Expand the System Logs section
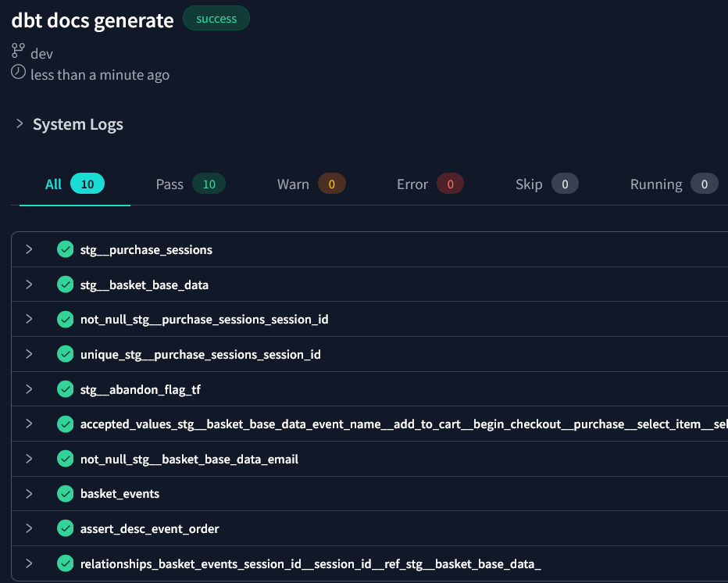 pyautogui.click(x=20, y=123)
